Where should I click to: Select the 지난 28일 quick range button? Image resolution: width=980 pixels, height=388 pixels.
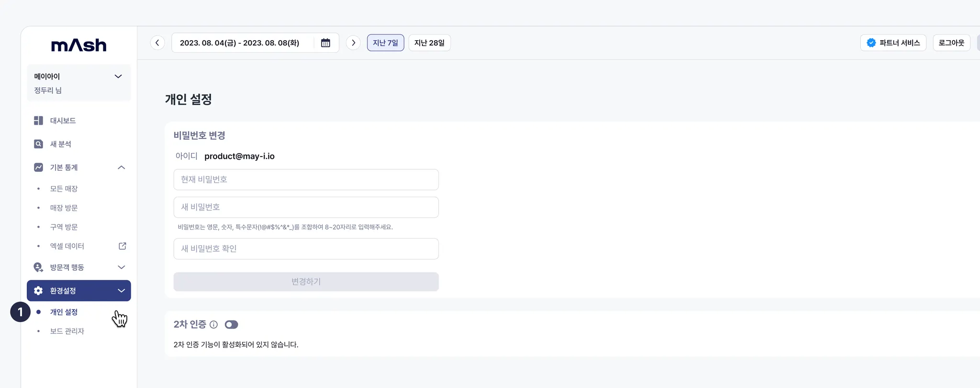tap(430, 43)
